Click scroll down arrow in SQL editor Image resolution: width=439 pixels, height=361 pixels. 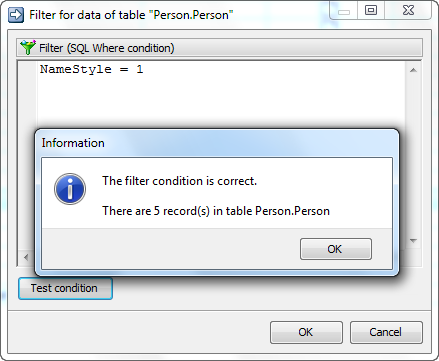[413, 241]
